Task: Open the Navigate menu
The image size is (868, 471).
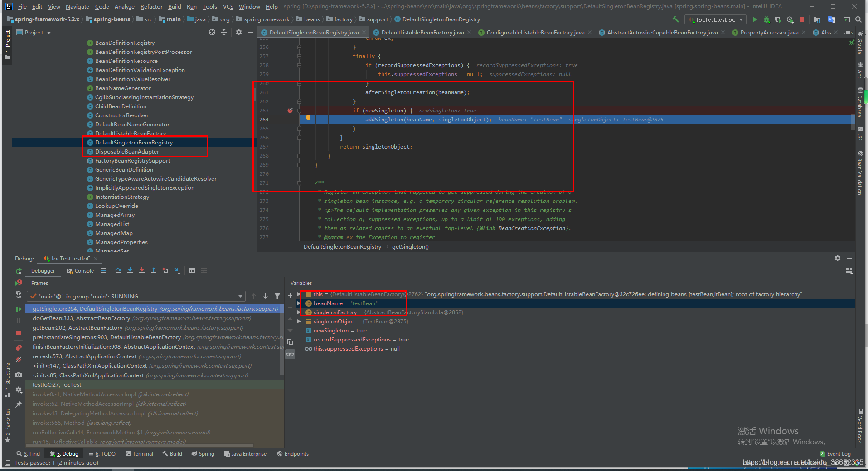Action: pos(78,6)
